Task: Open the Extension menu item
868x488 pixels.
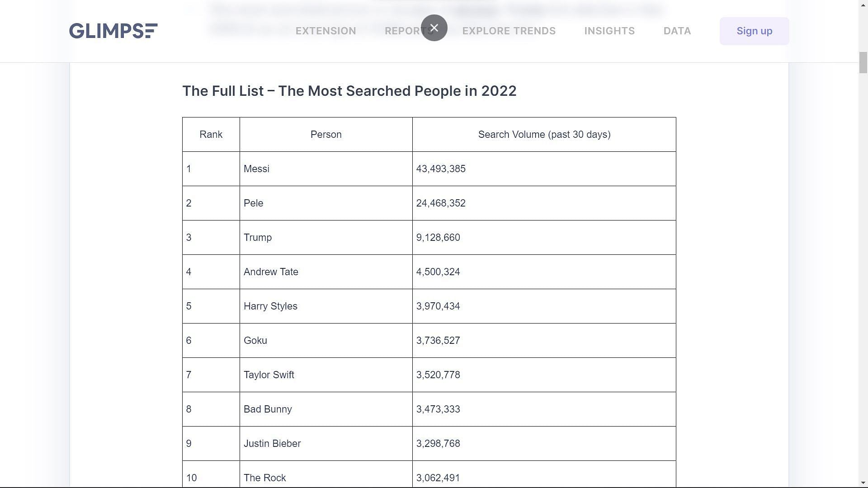Action: (325, 31)
